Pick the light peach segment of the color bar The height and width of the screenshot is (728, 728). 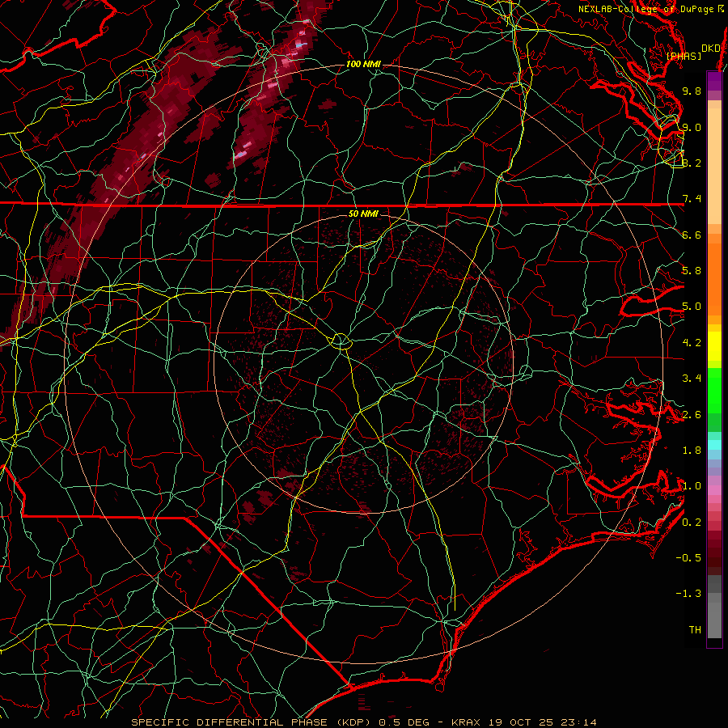(x=714, y=167)
